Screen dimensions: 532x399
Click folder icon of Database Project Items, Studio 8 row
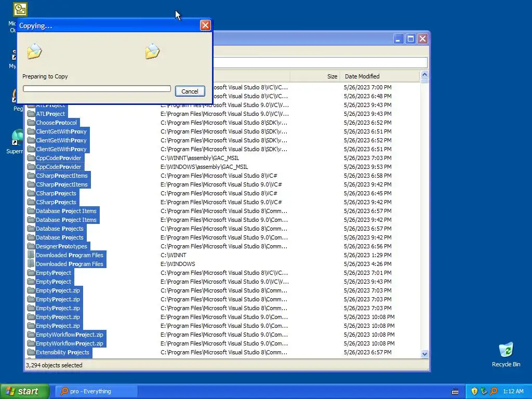click(x=31, y=211)
